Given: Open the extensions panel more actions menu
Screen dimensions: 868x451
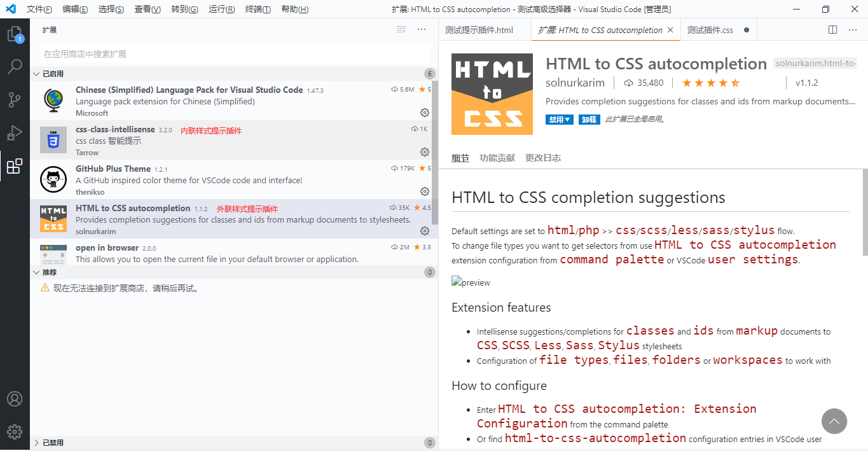Looking at the screenshot, I should (422, 29).
